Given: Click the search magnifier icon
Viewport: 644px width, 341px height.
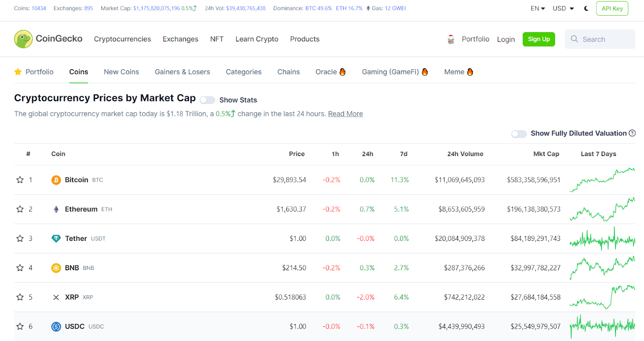Looking at the screenshot, I should click(574, 39).
